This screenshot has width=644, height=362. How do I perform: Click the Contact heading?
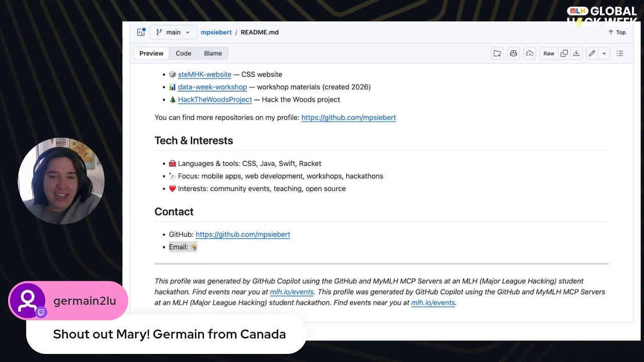(x=174, y=212)
